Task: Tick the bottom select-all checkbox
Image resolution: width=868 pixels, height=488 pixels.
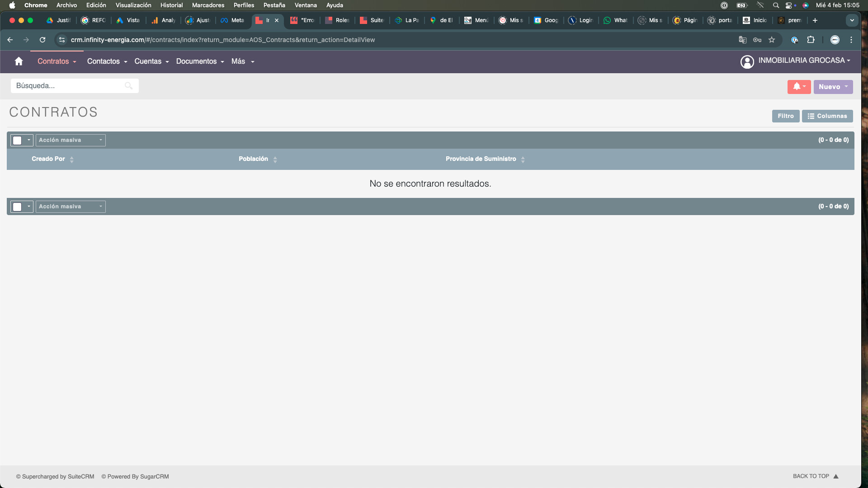Action: (17, 207)
